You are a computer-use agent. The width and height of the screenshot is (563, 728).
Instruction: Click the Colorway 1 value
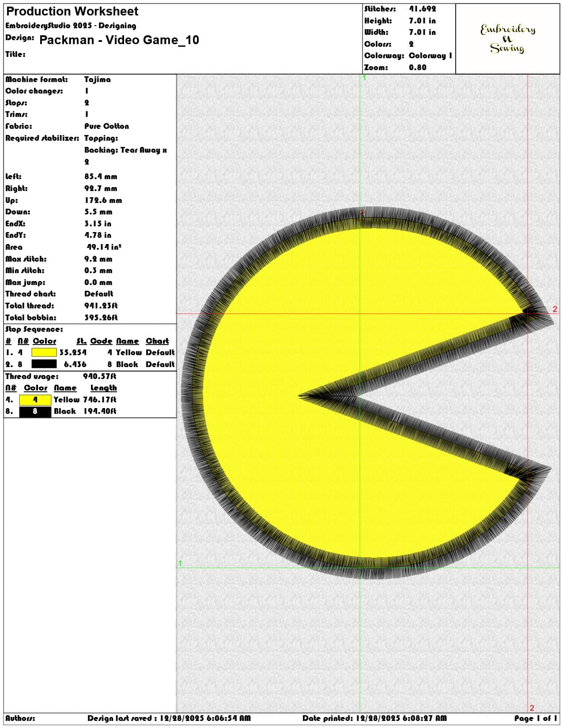click(x=431, y=56)
